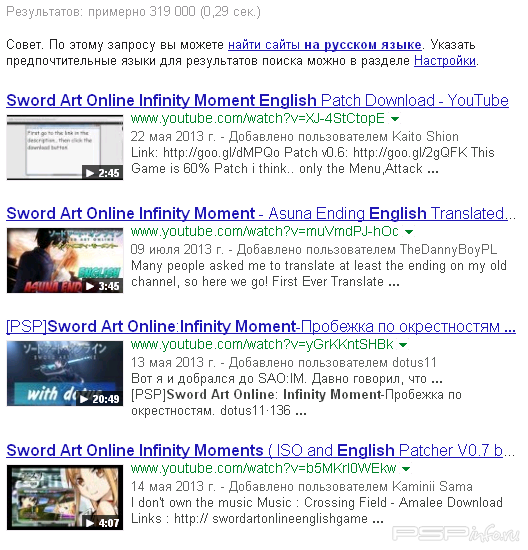Click the green URL www.youtube.com/watch?v=XJ-4StCtopE
528x550 pixels.
click(x=258, y=119)
